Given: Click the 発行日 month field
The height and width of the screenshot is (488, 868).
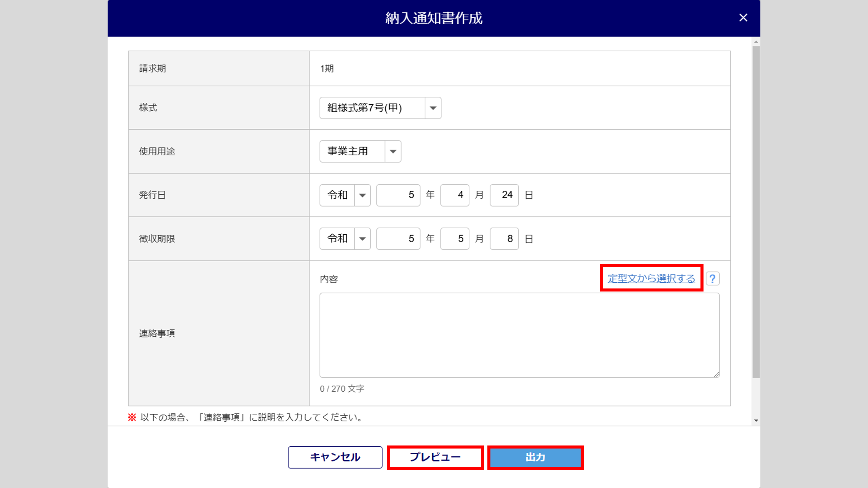Looking at the screenshot, I should coord(454,195).
